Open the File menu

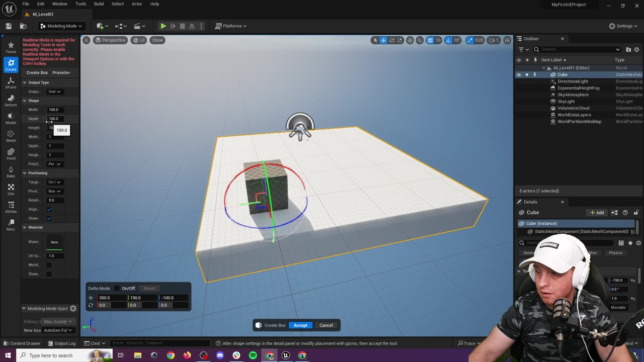26,4
